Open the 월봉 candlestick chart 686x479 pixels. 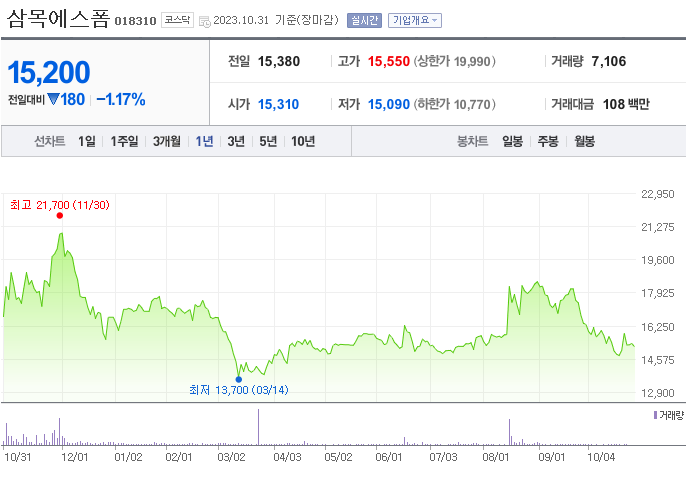pos(584,141)
